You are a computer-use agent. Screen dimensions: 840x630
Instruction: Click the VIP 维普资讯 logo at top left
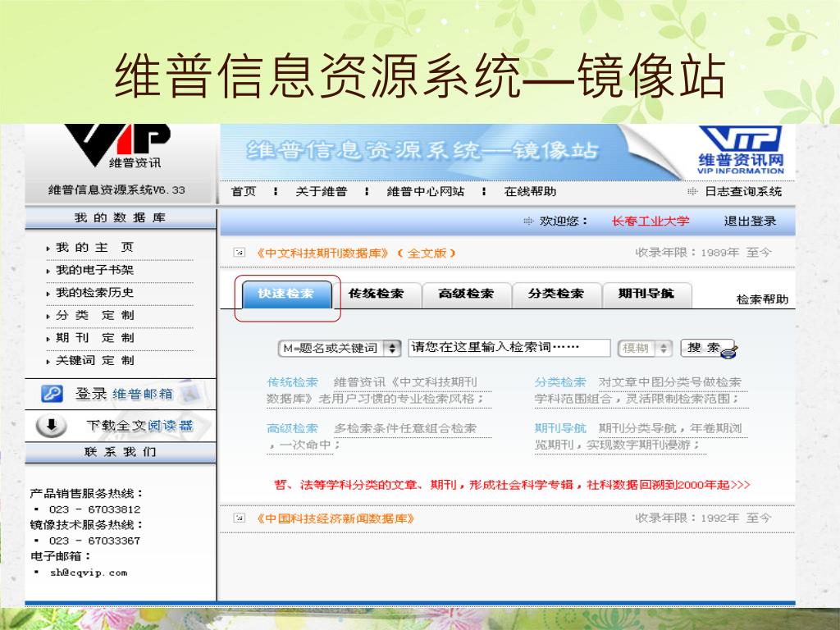pos(118,146)
